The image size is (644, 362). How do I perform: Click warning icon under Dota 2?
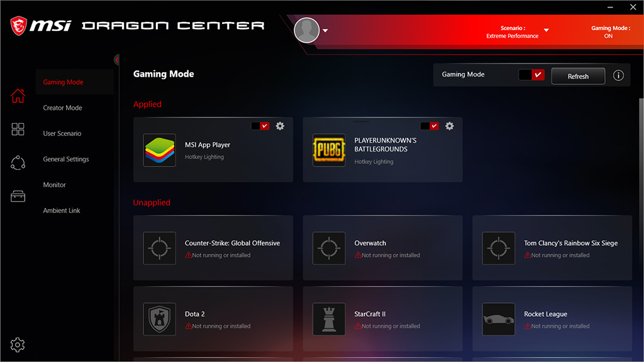pyautogui.click(x=188, y=326)
